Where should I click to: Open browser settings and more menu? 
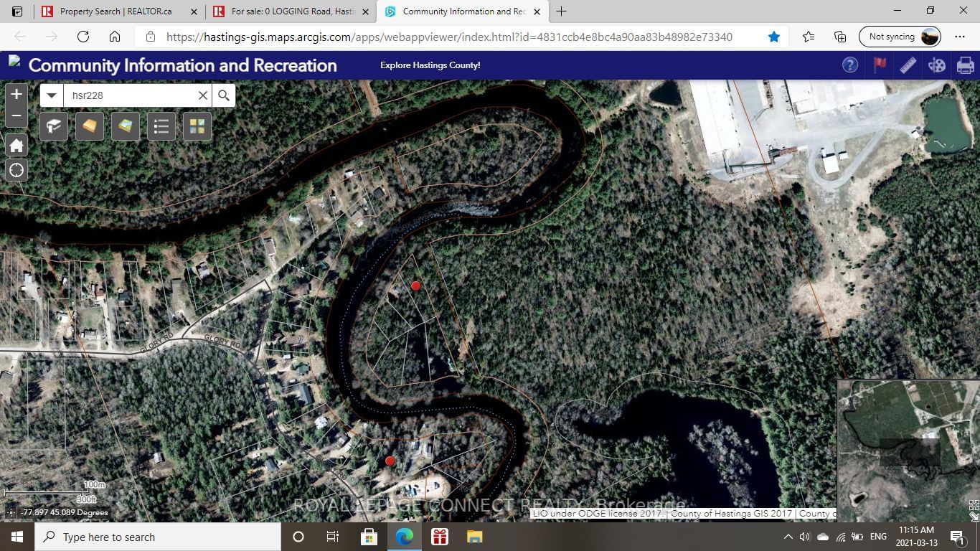click(x=960, y=37)
